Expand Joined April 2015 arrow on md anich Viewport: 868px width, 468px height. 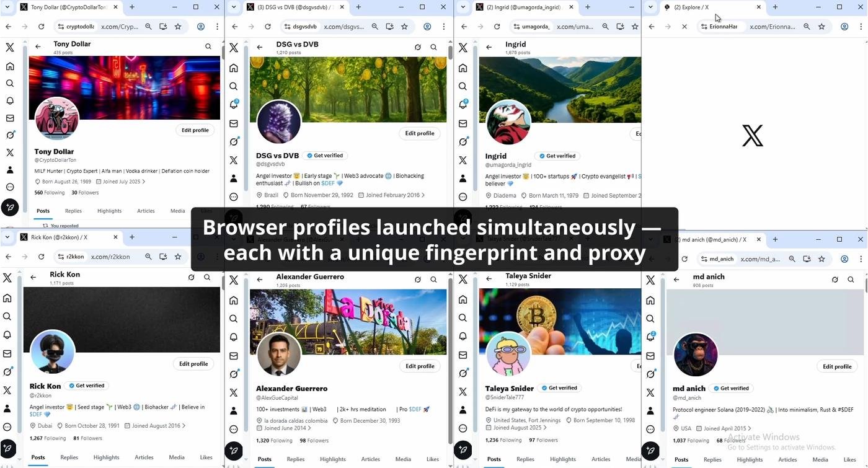(750, 428)
